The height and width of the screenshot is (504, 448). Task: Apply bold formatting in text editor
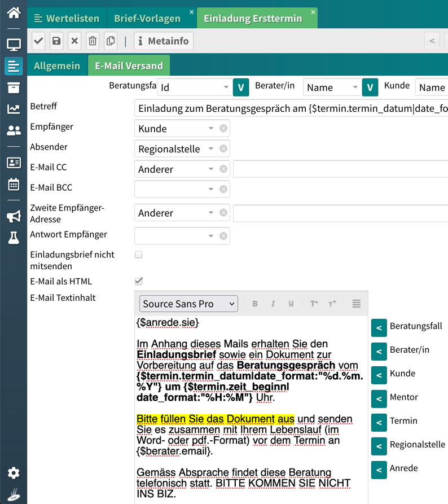(x=255, y=304)
